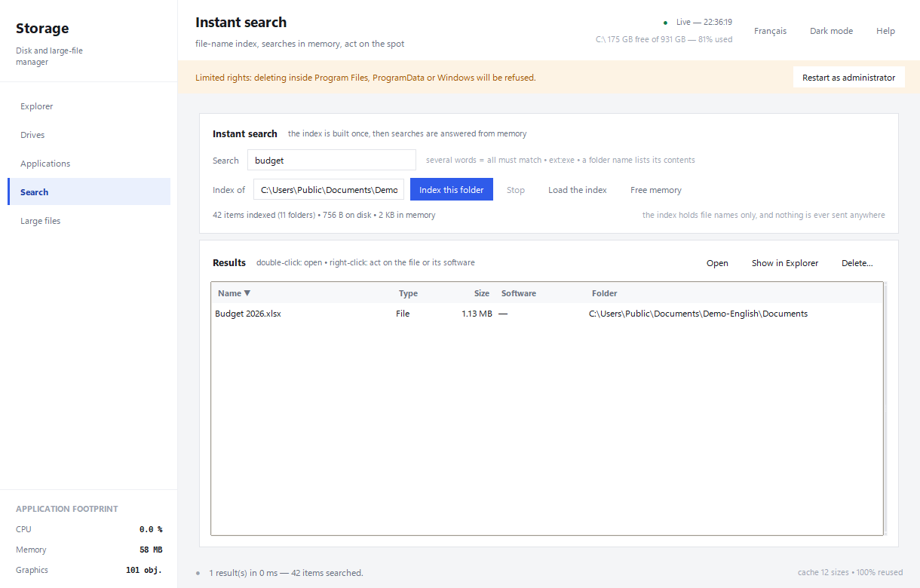Image resolution: width=920 pixels, height=588 pixels.
Task: Click the Index of folder path field
Action: point(329,190)
